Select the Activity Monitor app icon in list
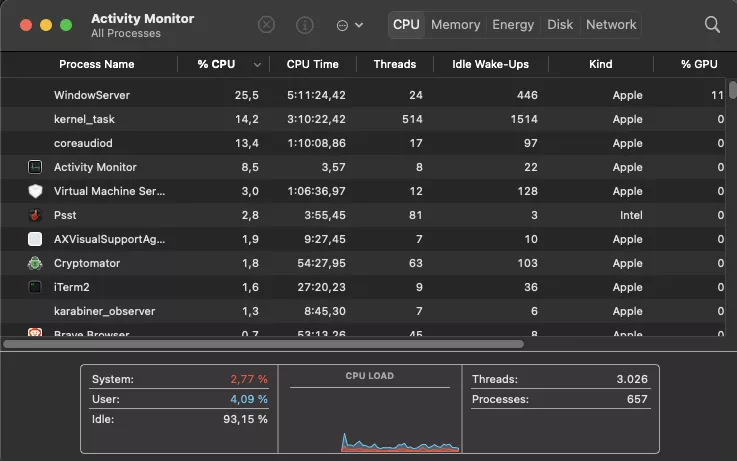The width and height of the screenshot is (737, 461). 35,167
